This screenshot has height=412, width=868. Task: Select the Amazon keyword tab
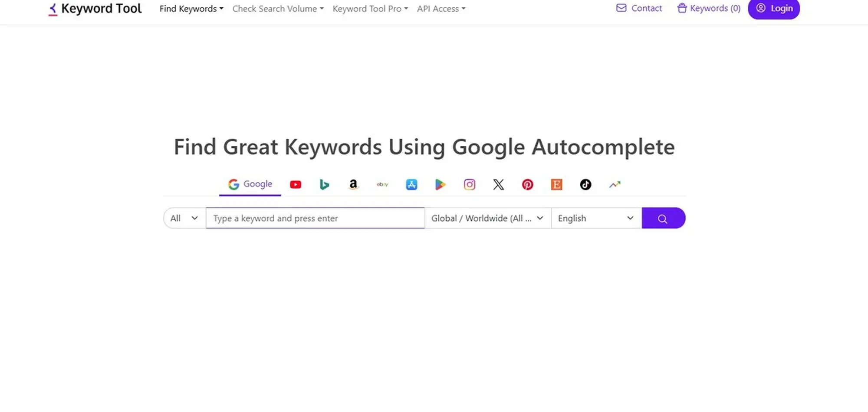coord(353,185)
